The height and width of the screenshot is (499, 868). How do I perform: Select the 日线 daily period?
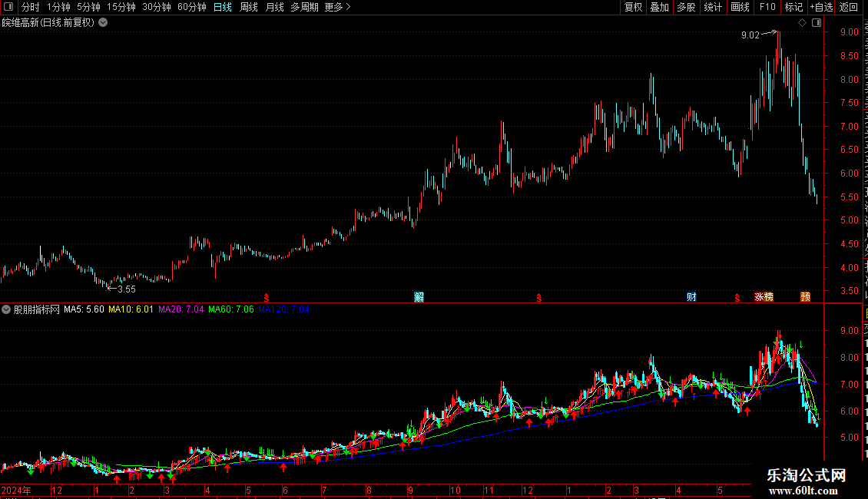223,7
